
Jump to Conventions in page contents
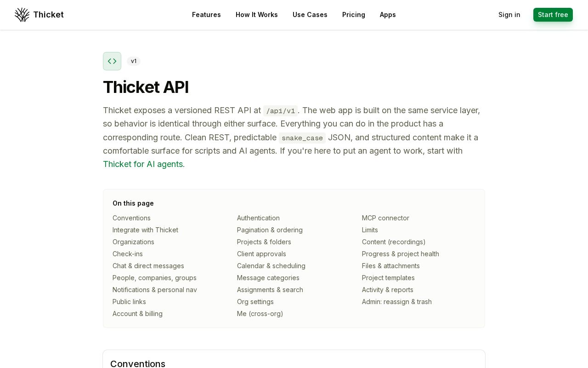coord(131,218)
